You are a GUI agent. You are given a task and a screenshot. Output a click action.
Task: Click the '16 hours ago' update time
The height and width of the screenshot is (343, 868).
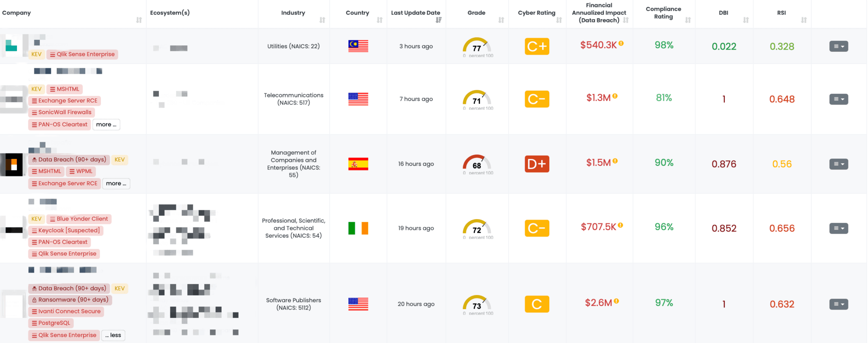coord(416,164)
